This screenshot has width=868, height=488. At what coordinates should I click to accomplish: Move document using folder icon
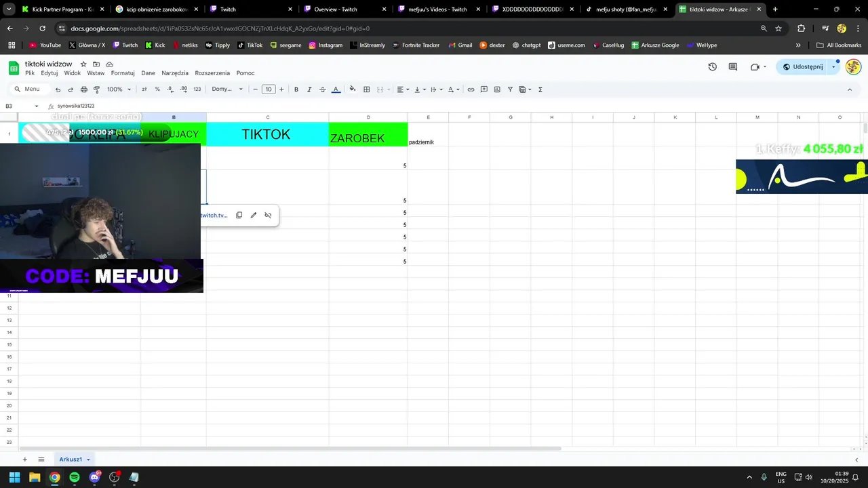pyautogui.click(x=96, y=64)
